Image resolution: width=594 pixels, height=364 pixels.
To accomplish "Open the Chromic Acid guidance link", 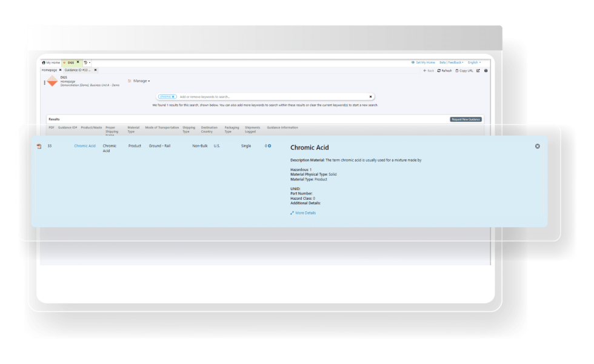I will click(x=84, y=146).
